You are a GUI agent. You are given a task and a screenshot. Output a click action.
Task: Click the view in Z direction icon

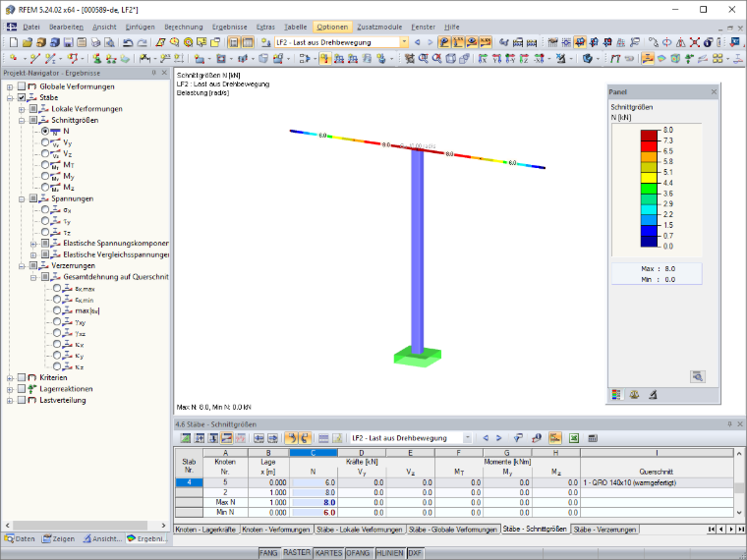[x=524, y=59]
